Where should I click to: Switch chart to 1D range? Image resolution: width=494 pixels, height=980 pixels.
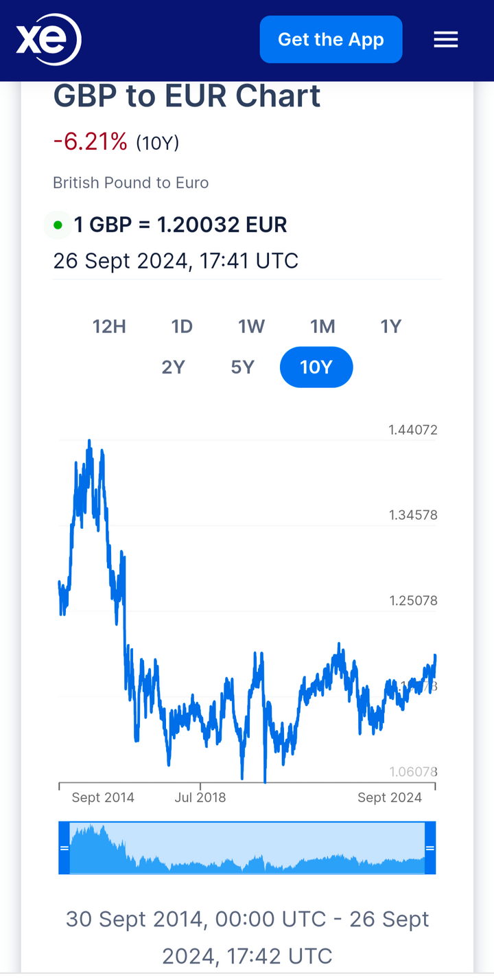pos(182,326)
